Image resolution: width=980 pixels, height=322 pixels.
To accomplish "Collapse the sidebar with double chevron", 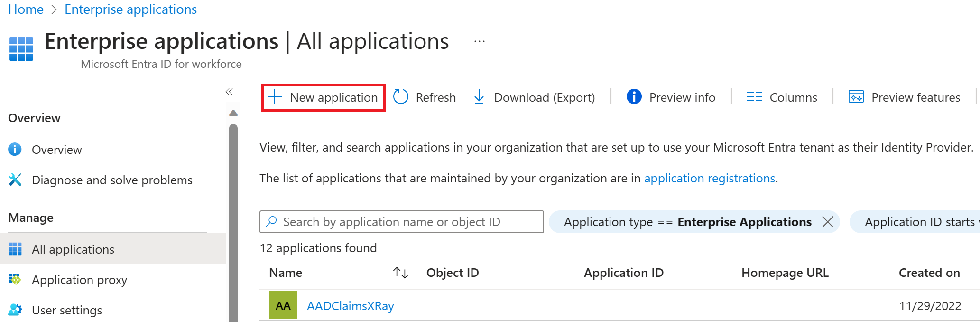I will [229, 92].
